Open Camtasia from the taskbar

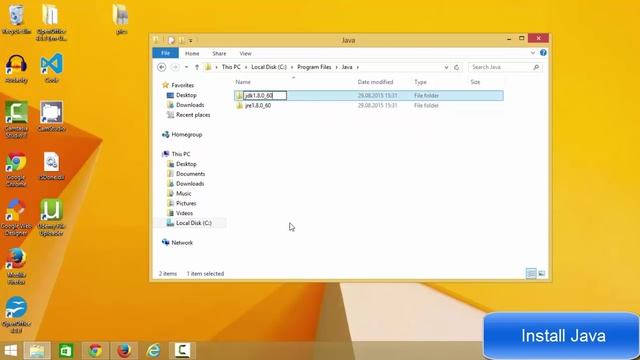182,351
